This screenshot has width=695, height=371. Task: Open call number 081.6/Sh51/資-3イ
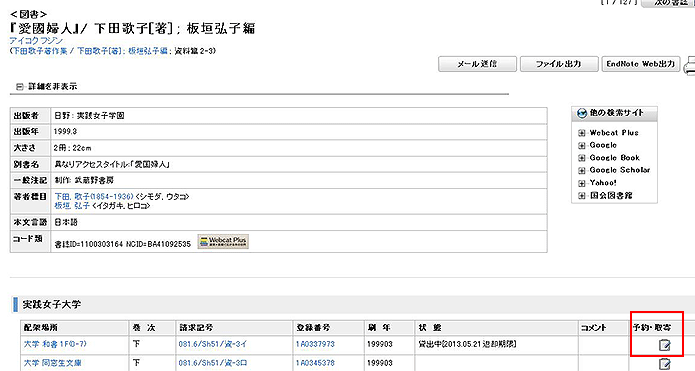pos(213,344)
